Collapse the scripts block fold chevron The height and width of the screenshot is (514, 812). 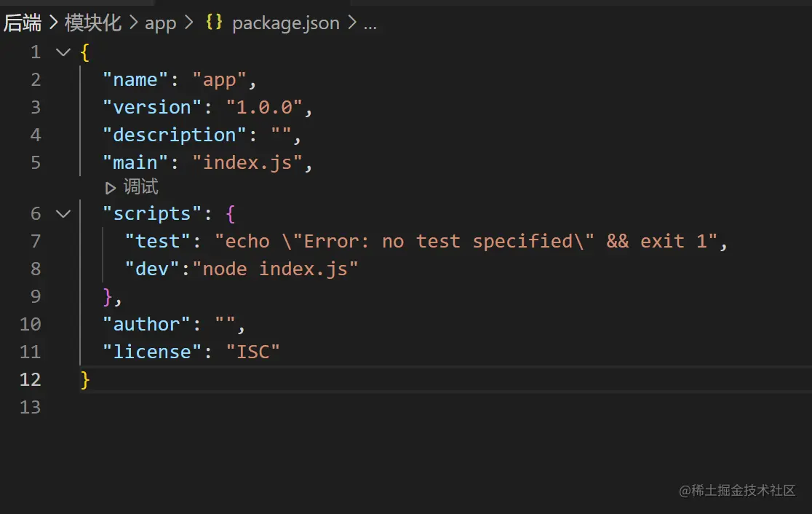tap(63, 214)
